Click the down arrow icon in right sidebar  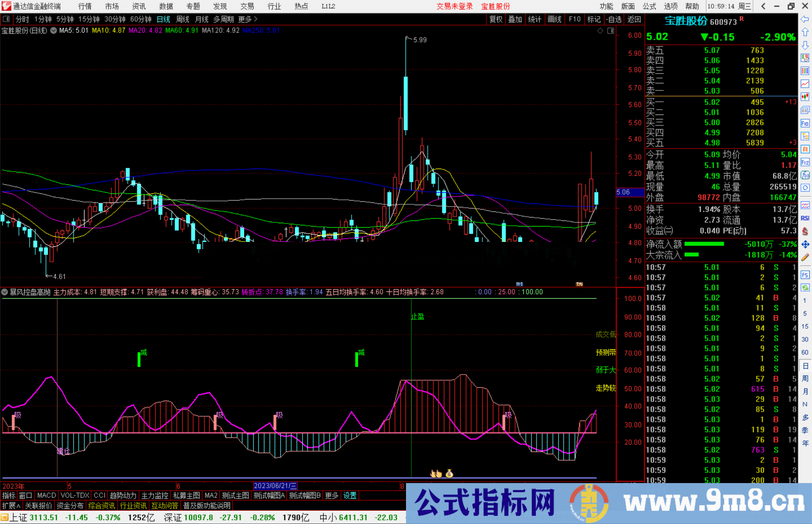point(805,45)
